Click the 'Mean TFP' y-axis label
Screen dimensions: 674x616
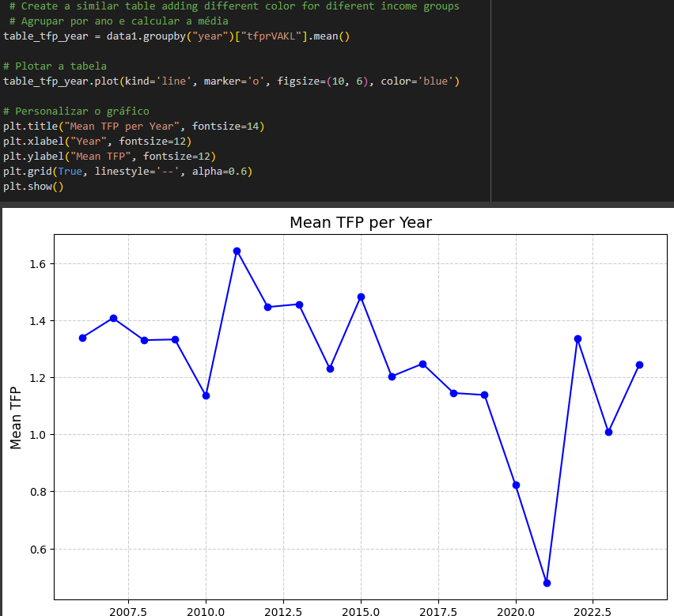[x=16, y=418]
